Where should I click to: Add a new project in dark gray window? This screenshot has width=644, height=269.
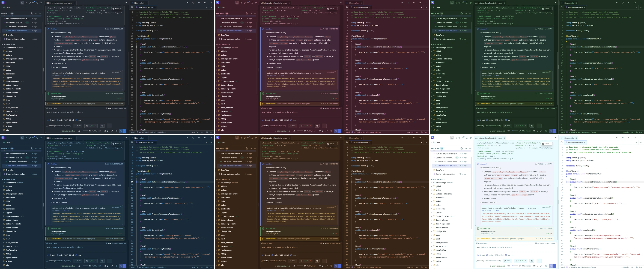(x=40, y=13)
